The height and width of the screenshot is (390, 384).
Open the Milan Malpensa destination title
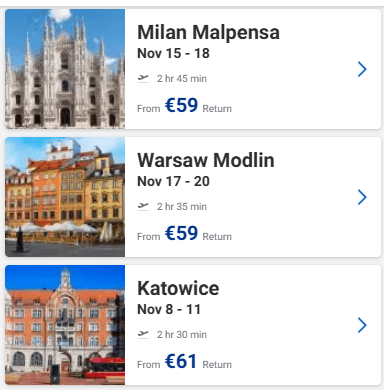pyautogui.click(x=208, y=32)
